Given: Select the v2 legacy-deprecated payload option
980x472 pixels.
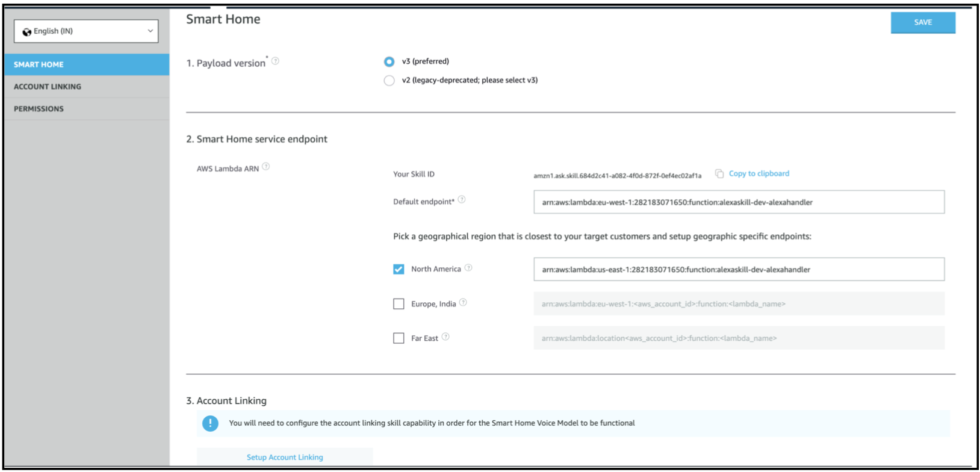Looking at the screenshot, I should (x=389, y=80).
